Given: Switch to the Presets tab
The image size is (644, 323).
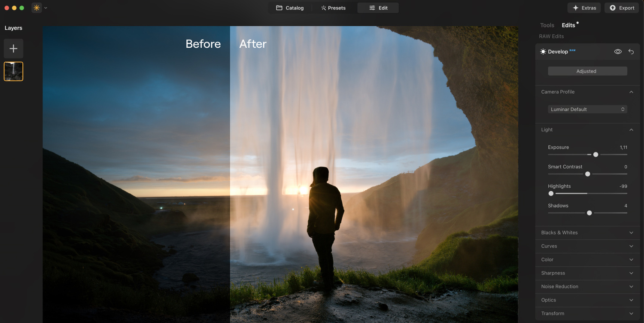Looking at the screenshot, I should pyautogui.click(x=333, y=8).
